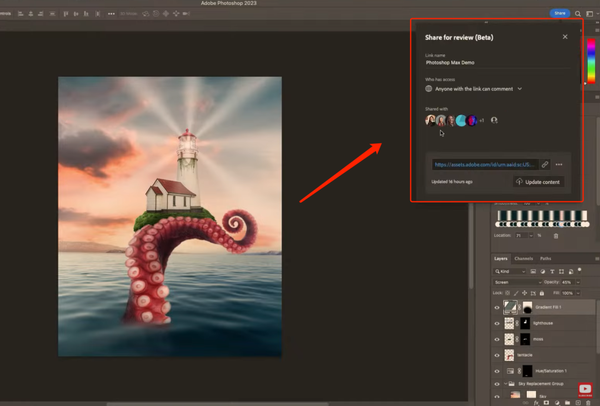The image size is (600, 406).
Task: Open the Layers panel flyout menu
Action: point(597,259)
